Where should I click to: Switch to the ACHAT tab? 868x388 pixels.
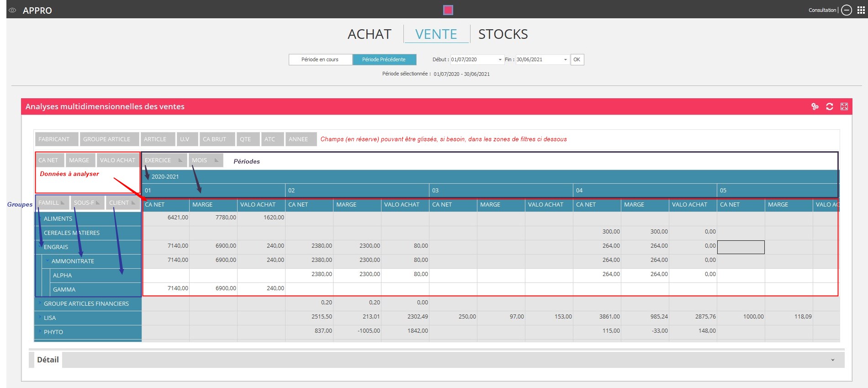[x=369, y=34]
